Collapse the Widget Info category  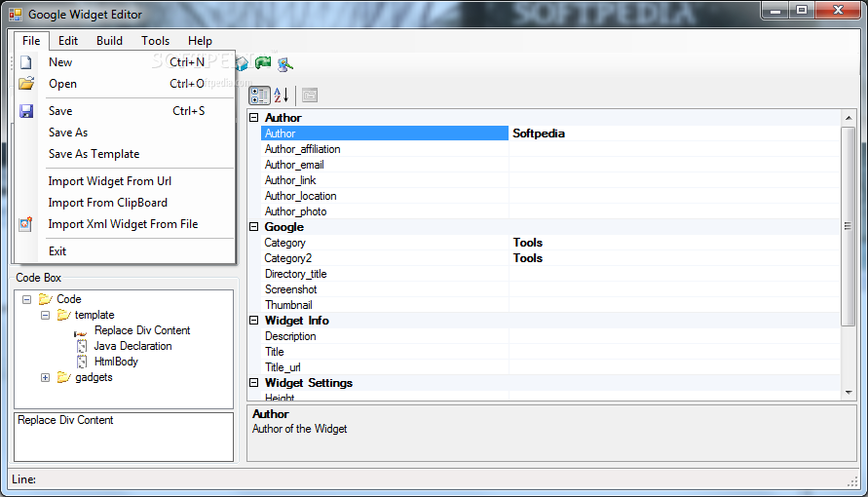253,320
